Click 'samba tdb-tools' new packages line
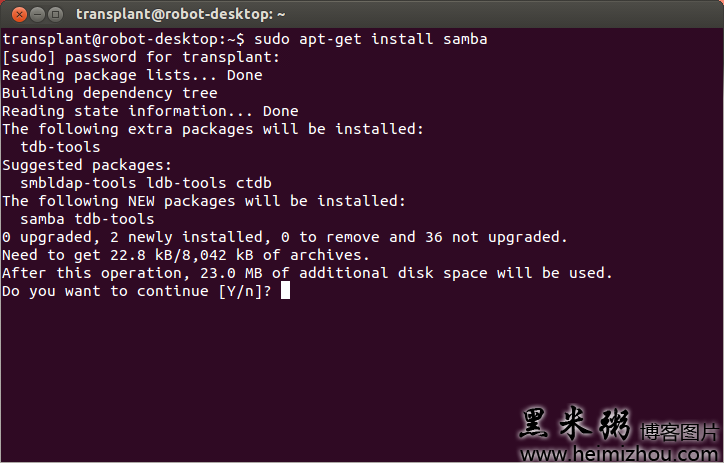This screenshot has height=463, width=724. coord(87,219)
